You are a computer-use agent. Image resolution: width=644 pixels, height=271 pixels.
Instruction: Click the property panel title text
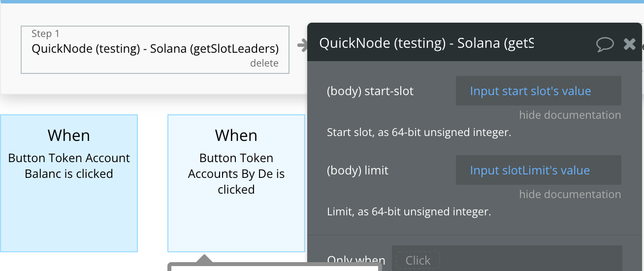426,43
